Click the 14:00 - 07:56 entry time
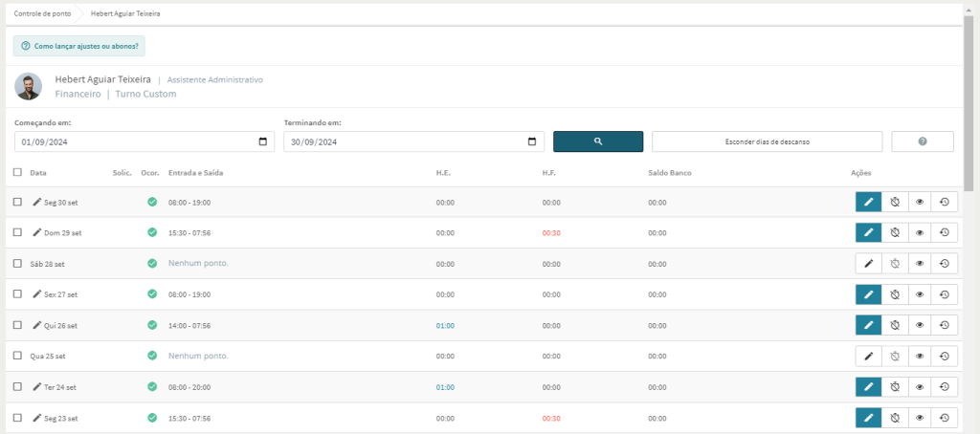Viewport: 980px width, 434px height. 189,325
